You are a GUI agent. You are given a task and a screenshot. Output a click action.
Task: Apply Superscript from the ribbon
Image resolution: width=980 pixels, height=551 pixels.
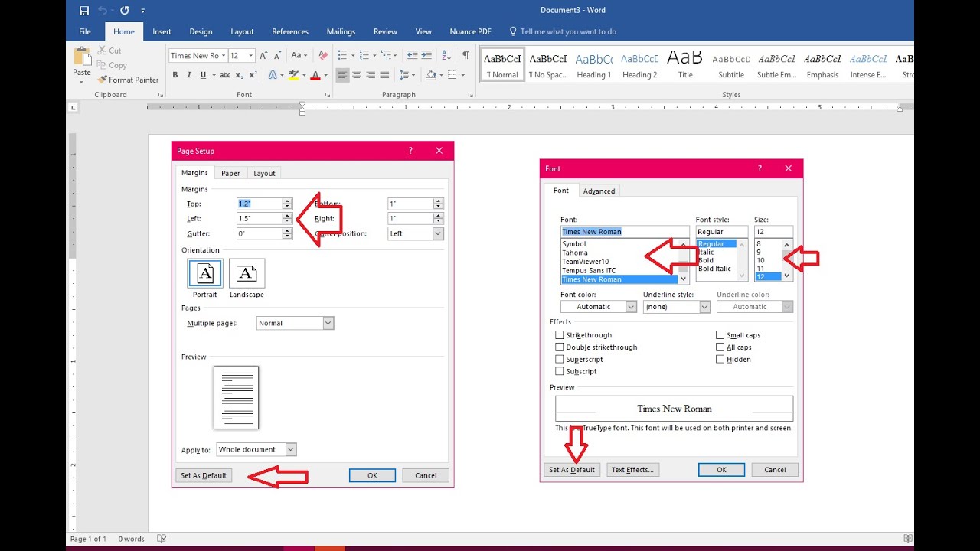(253, 75)
